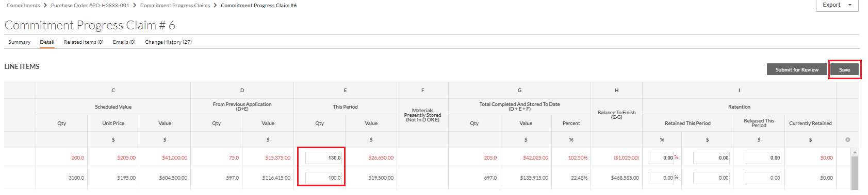Open the Emails (0) tab
The height and width of the screenshot is (195, 868).
(x=124, y=42)
